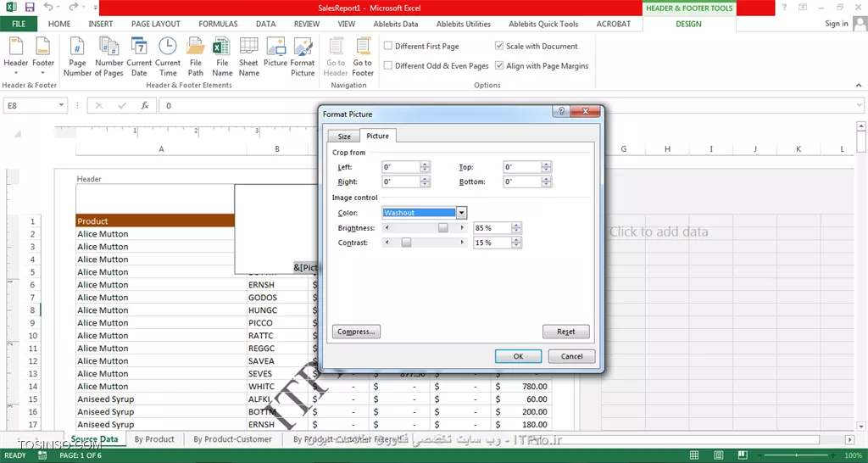Open Ablebits Data tab
Viewport: 868px width, 463px height.
(x=396, y=24)
